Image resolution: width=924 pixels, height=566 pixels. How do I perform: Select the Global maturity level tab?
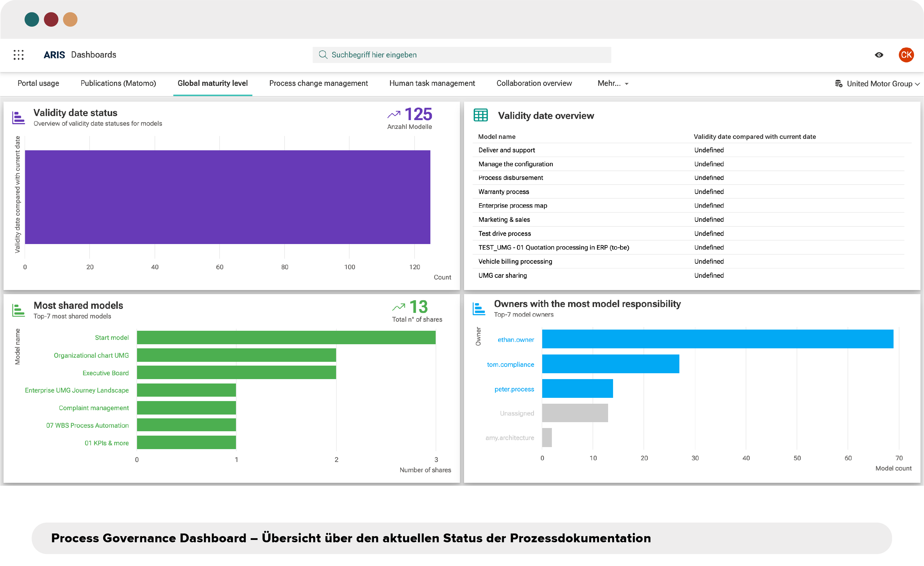[x=213, y=83]
